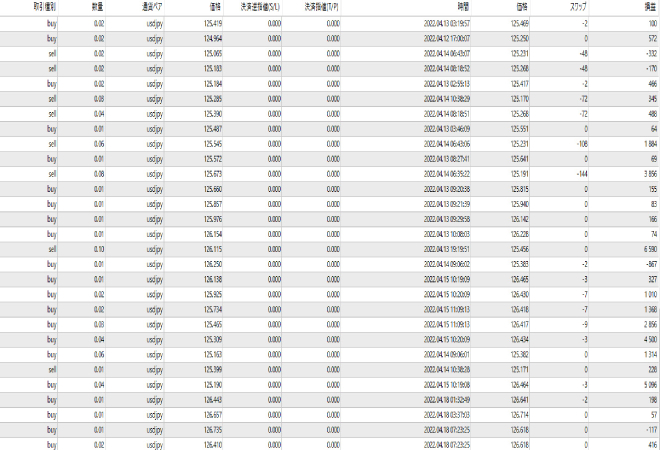The image size is (660, 450).
Task: Click the profit value 6 590
Action: [x=650, y=250]
